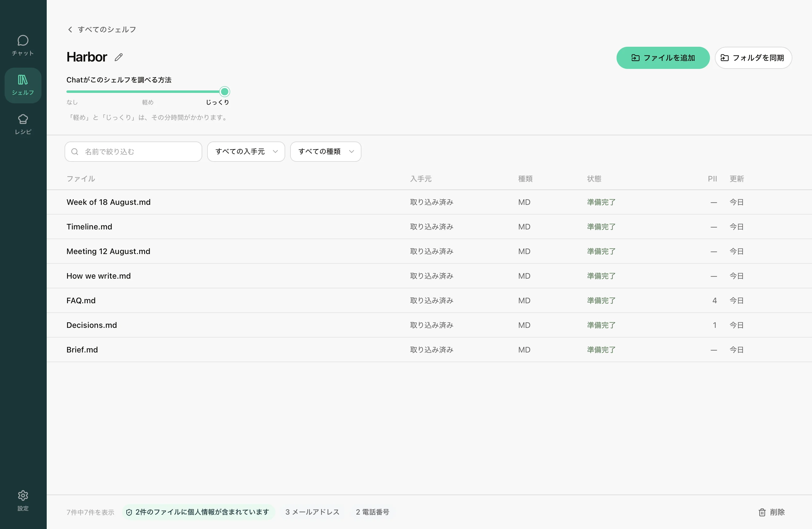Open the file Meeting 12 August.md

point(108,251)
